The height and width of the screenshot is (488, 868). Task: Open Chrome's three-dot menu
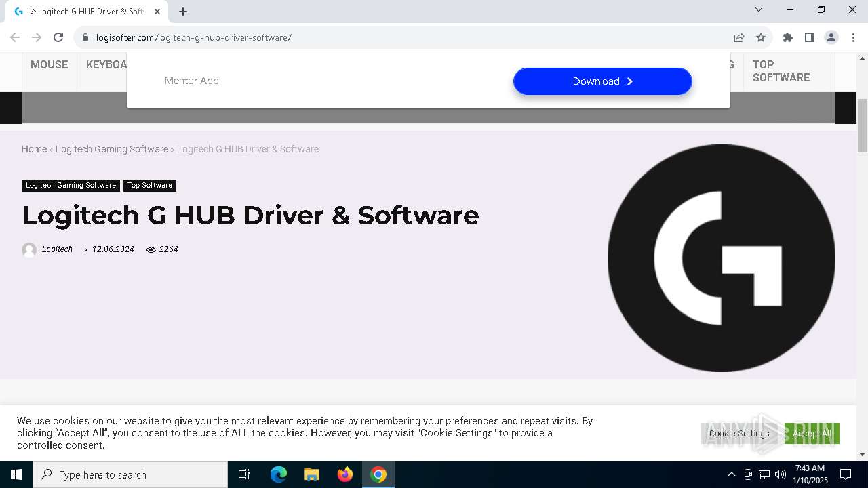point(852,37)
